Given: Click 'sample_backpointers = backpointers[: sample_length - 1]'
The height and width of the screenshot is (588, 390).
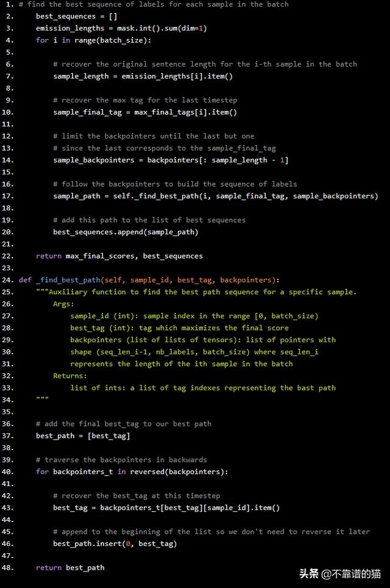Looking at the screenshot, I should [171, 160].
